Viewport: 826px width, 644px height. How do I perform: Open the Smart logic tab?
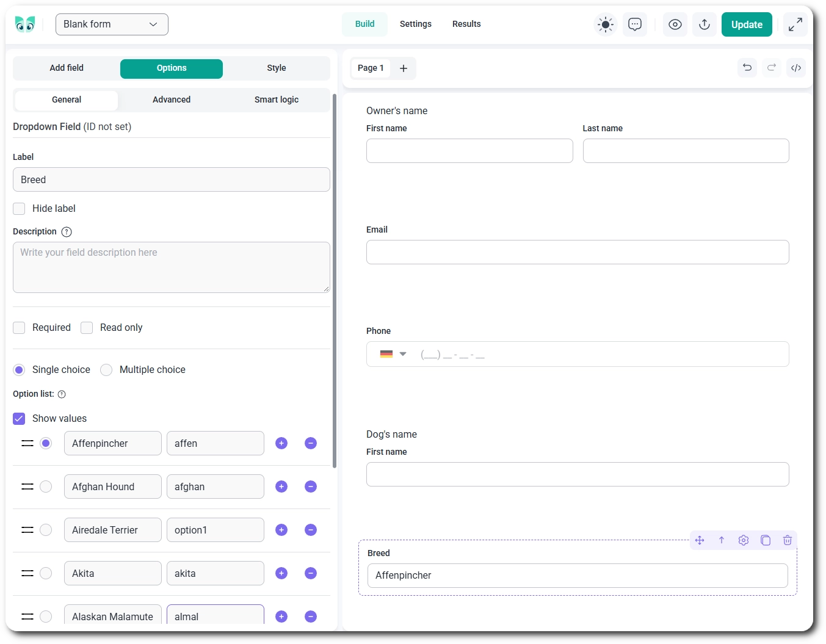pyautogui.click(x=277, y=100)
